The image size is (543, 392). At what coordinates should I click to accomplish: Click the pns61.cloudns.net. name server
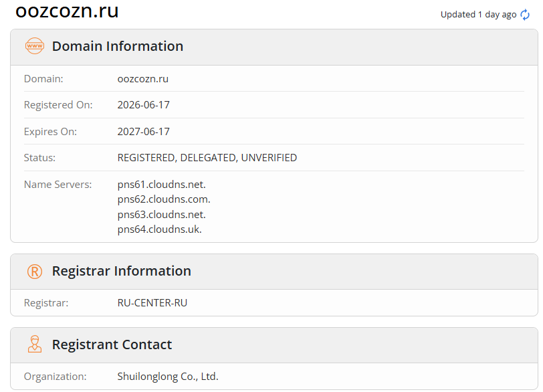[x=161, y=185]
